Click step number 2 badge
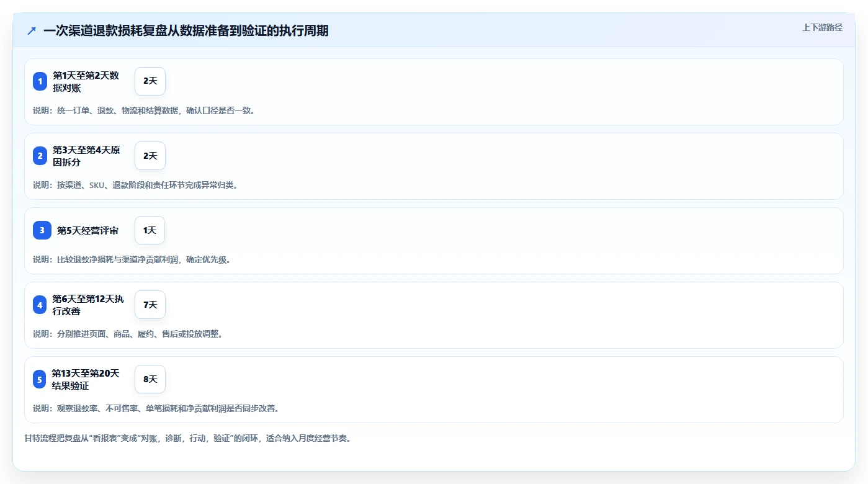The height and width of the screenshot is (484, 868). point(40,156)
